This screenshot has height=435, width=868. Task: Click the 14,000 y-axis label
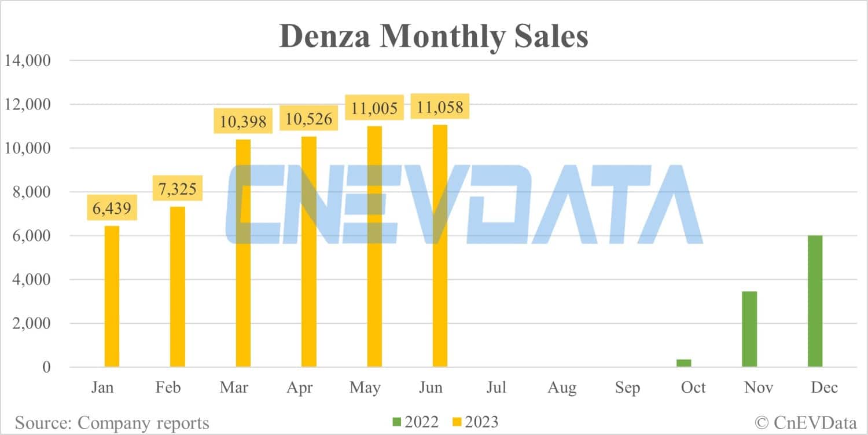click(28, 60)
